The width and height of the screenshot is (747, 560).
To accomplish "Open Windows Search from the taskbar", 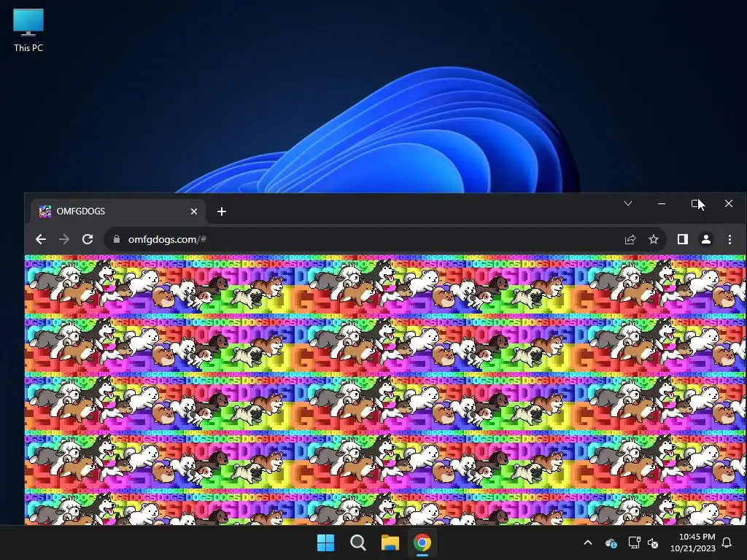I will tap(357, 542).
